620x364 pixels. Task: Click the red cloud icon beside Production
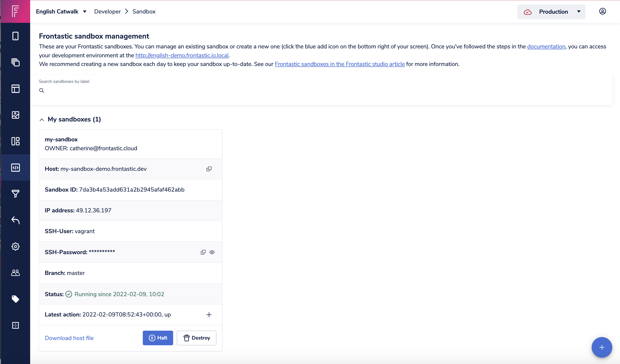527,12
